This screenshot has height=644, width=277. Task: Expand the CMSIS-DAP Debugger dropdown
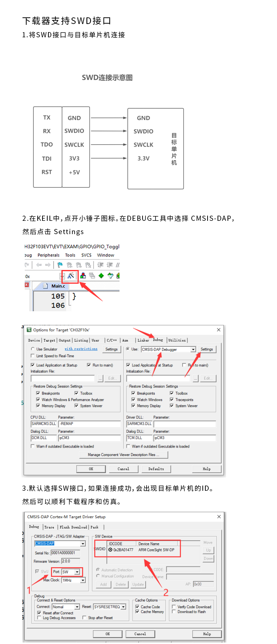tap(193, 349)
